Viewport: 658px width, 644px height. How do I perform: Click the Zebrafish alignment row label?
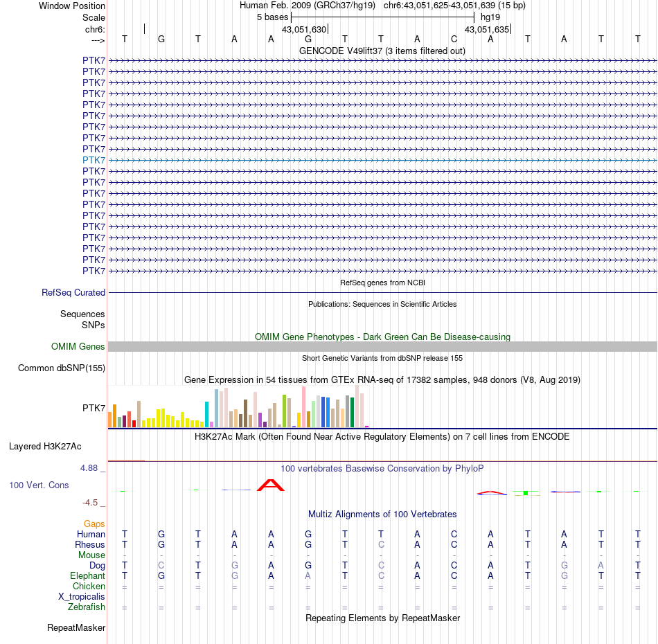coord(87,607)
